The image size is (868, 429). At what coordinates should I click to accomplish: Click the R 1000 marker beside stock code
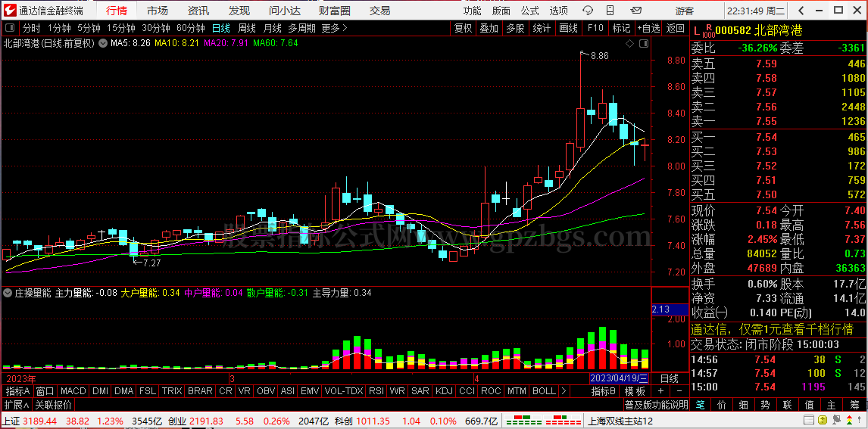pos(708,31)
